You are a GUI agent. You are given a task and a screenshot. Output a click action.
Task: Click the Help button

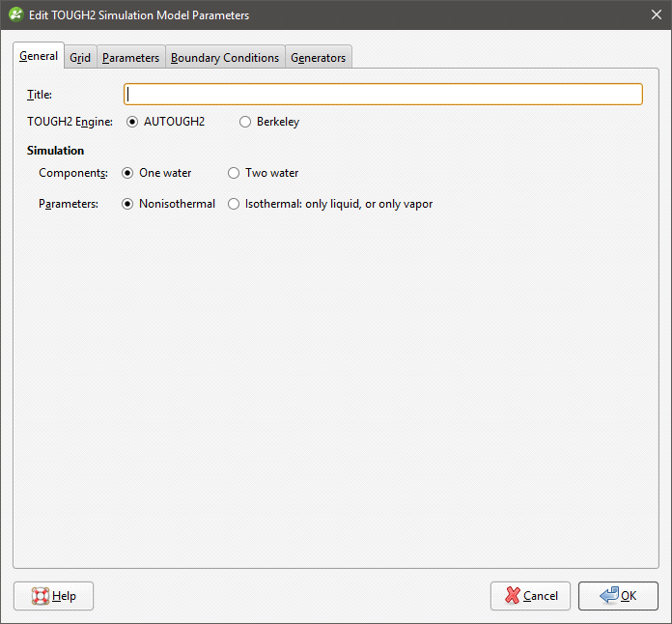(x=53, y=596)
